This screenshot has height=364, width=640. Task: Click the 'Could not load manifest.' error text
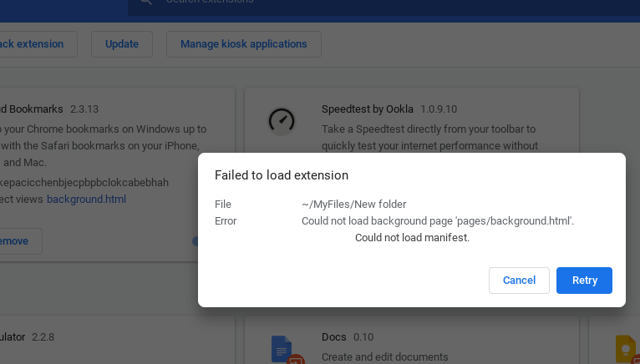(412, 238)
